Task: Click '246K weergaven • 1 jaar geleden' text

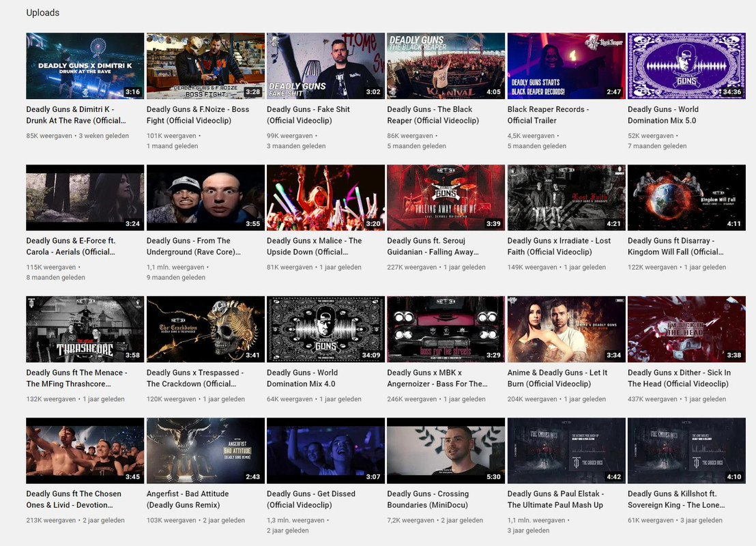Action: (x=437, y=399)
